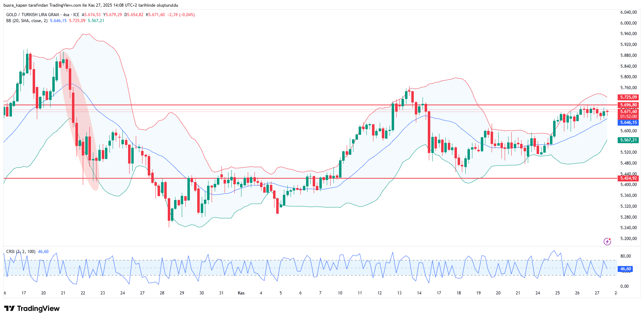Click the blue 5.646,15 value in BB legend
The image size is (644, 319).
click(x=58, y=21)
